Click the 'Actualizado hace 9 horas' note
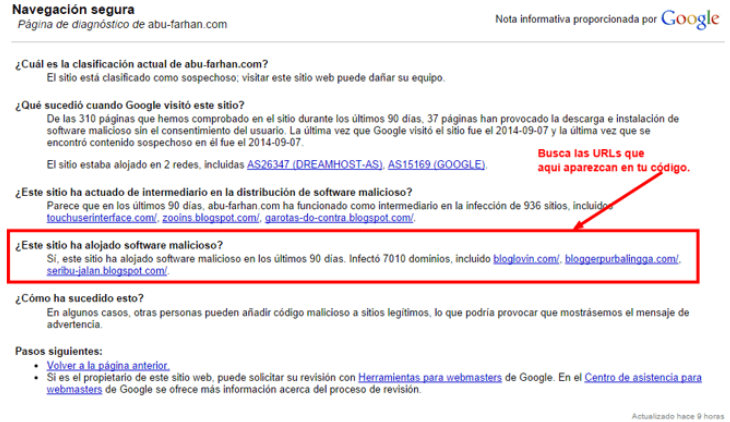Viewport: 730px width, 422px height. click(x=678, y=416)
